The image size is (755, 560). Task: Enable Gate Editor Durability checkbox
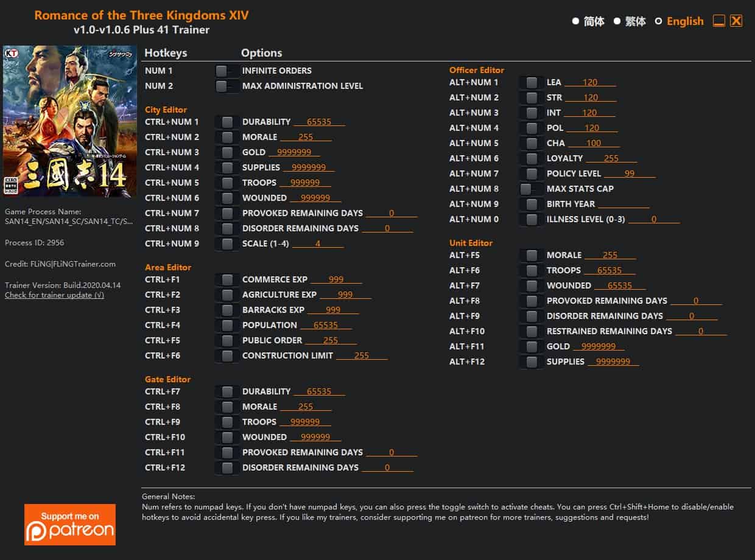(x=227, y=391)
